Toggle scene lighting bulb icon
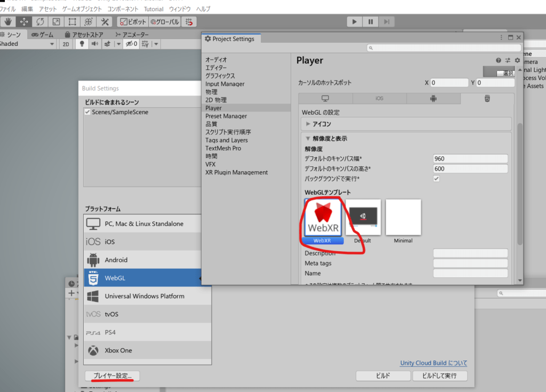This screenshot has height=392, width=546. tap(82, 44)
